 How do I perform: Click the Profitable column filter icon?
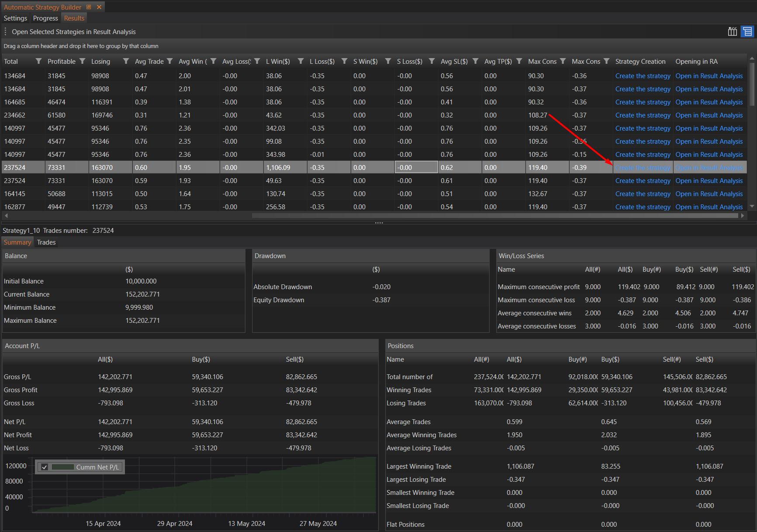pyautogui.click(x=82, y=61)
